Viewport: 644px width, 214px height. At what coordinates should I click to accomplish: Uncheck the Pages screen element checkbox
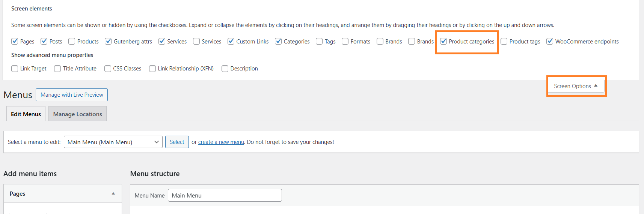pos(15,41)
